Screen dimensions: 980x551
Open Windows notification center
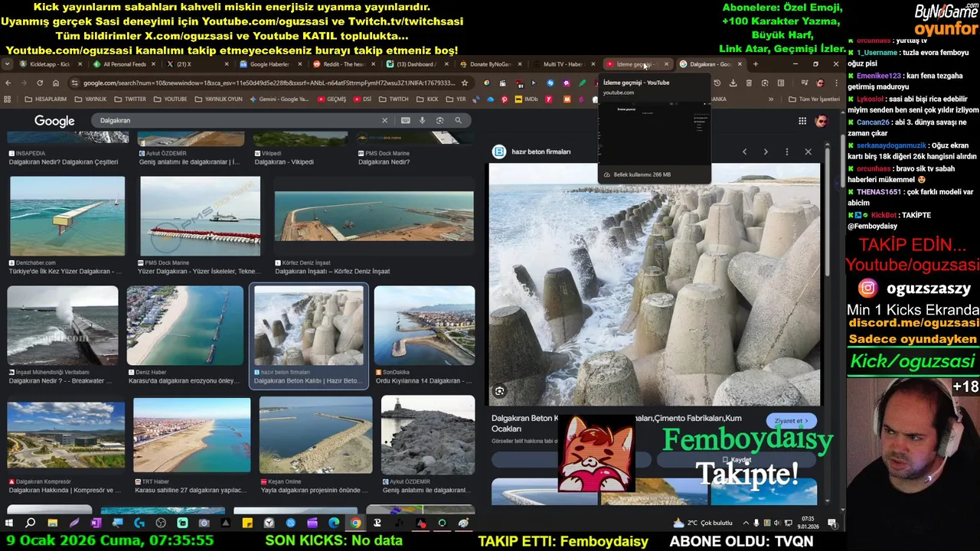832,523
